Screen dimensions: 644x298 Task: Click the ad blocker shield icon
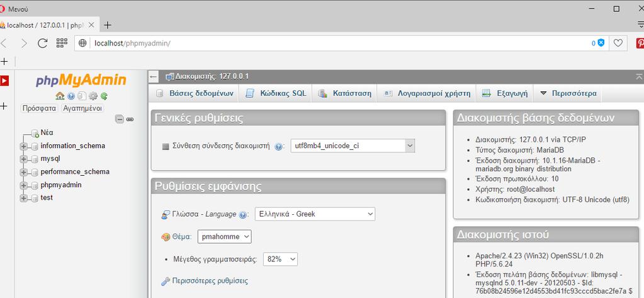(601, 43)
